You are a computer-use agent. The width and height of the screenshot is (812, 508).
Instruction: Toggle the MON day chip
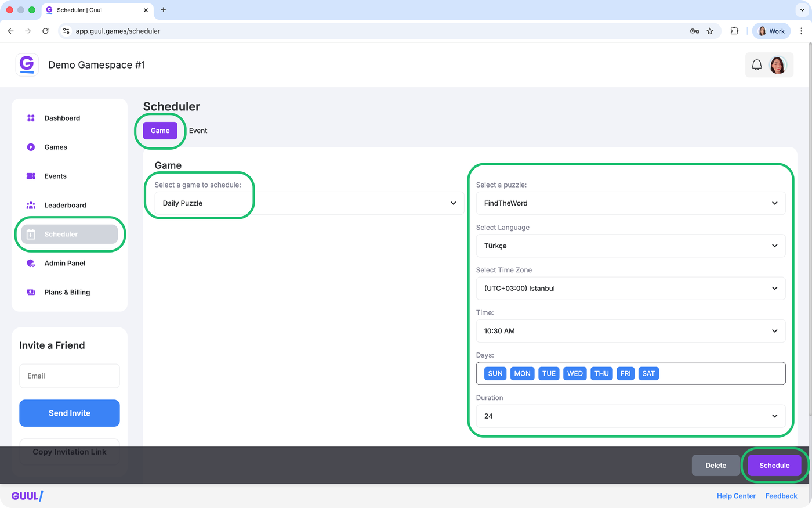(x=522, y=373)
